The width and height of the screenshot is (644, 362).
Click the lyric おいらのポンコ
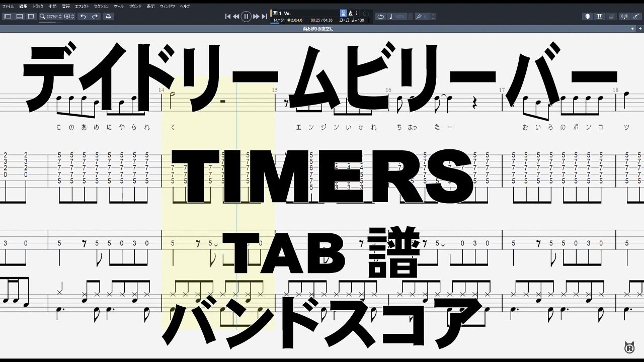[562, 127]
